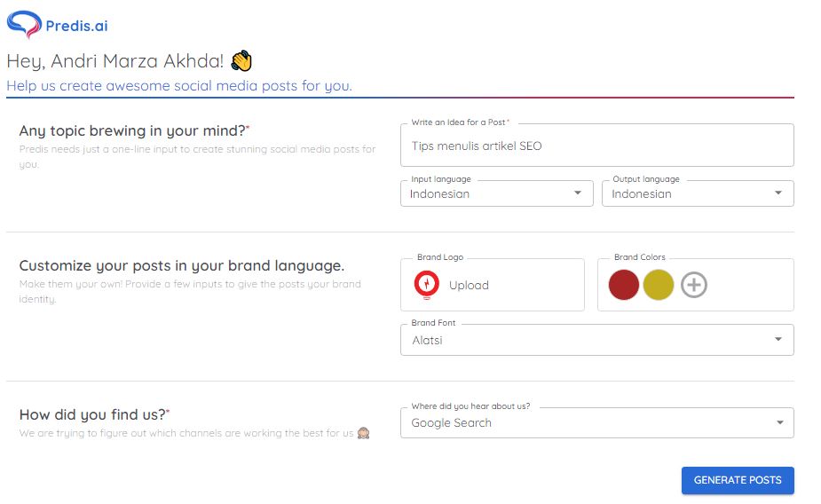Open the Input language dropdown arrow
The image size is (821, 504).
point(578,193)
